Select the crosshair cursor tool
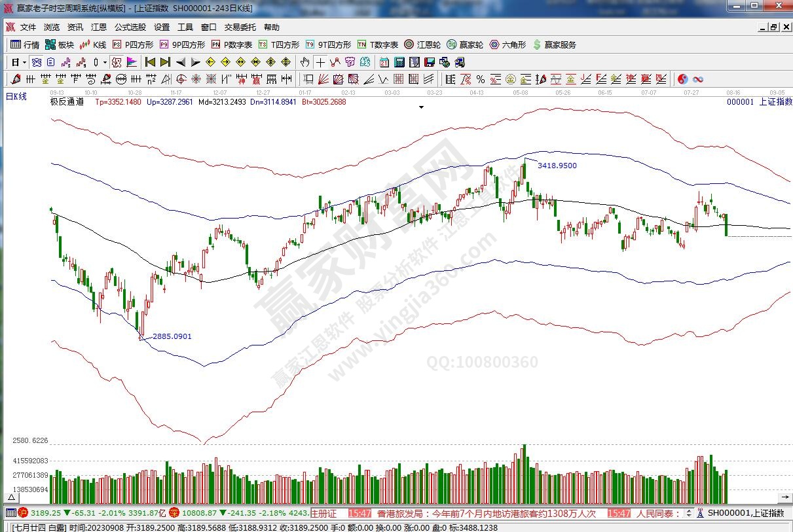Image resolution: width=793 pixels, height=532 pixels. pyautogui.click(x=320, y=62)
